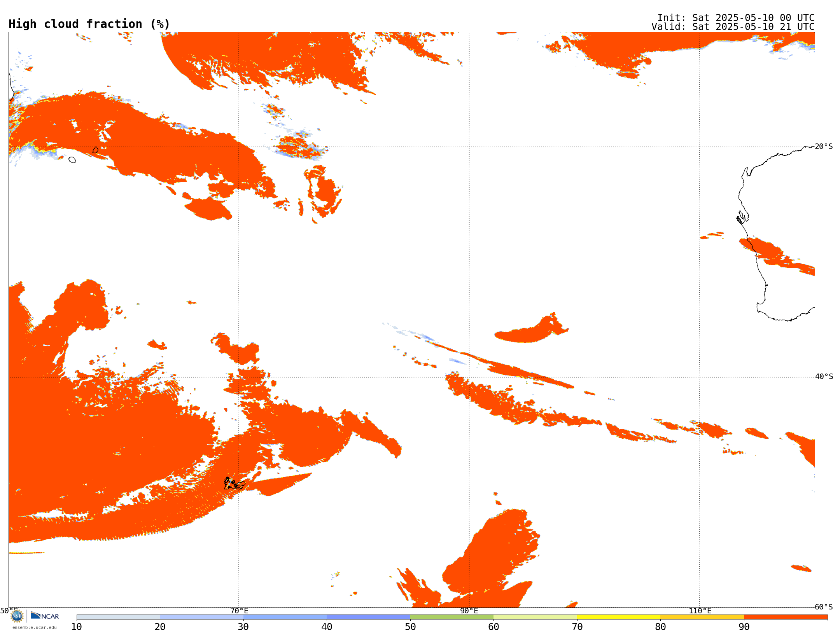Click the 60-70 pale yellow-green colorbar segment
Image resolution: width=840 pixels, height=632 pixels.
(535, 617)
